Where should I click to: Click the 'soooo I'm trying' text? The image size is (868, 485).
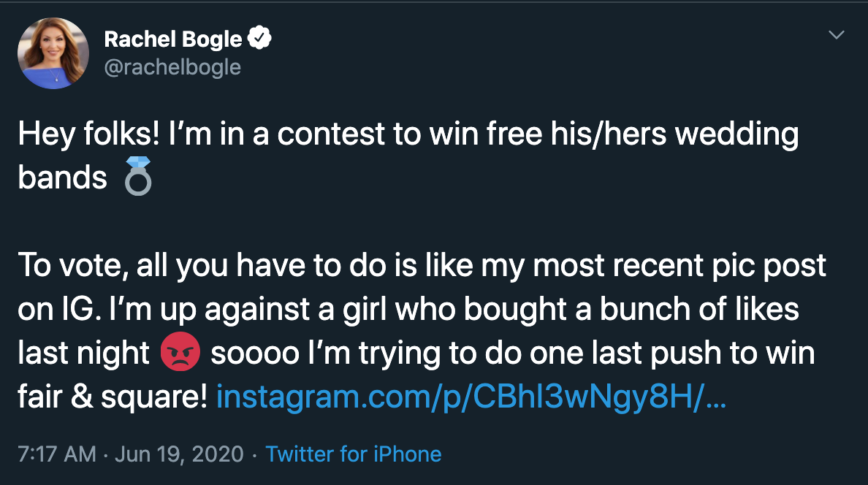325,354
